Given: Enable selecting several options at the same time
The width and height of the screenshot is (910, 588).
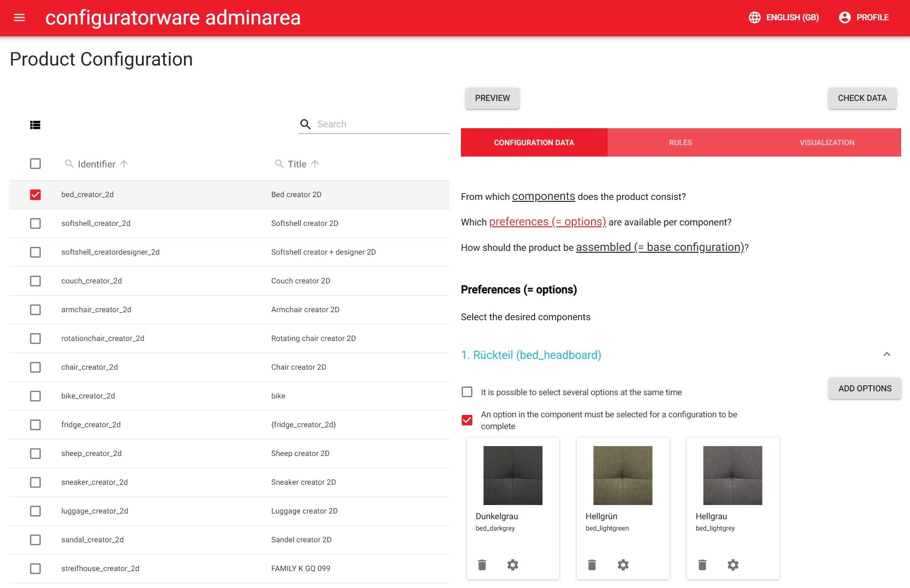Looking at the screenshot, I should (x=467, y=392).
